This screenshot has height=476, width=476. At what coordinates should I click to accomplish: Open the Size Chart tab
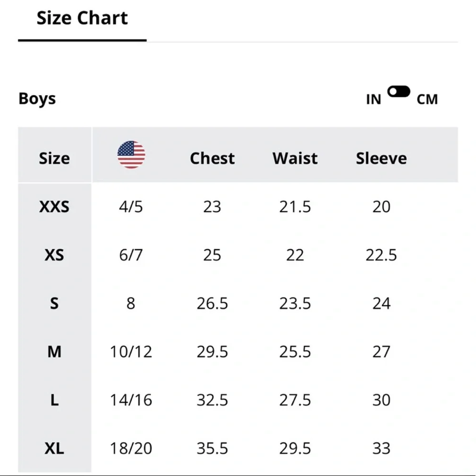click(x=82, y=18)
